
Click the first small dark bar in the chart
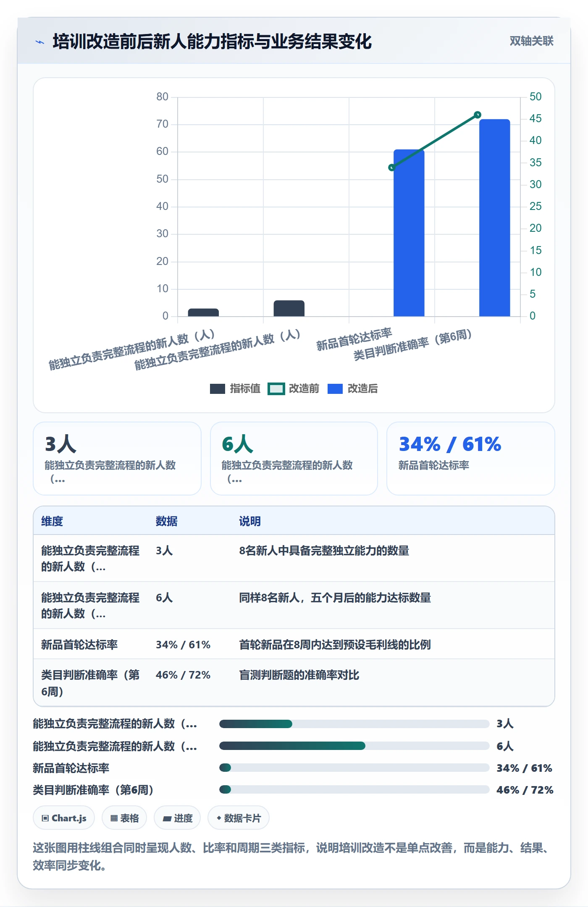[203, 313]
